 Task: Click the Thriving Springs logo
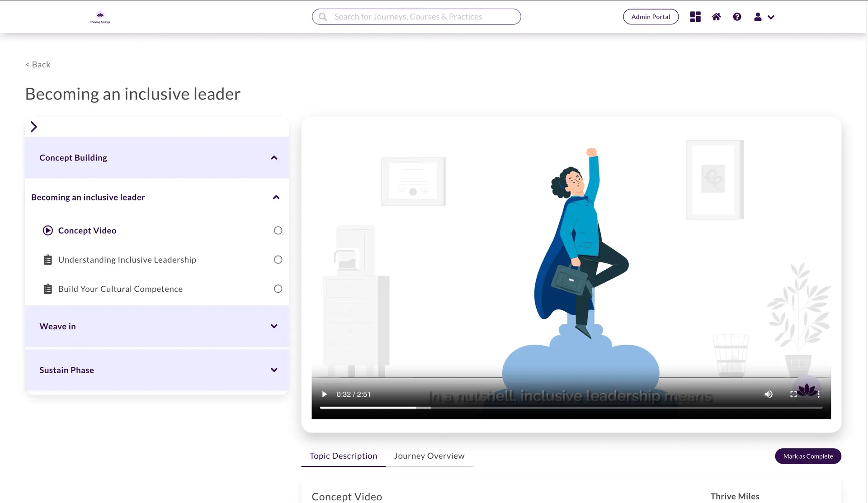(x=100, y=17)
